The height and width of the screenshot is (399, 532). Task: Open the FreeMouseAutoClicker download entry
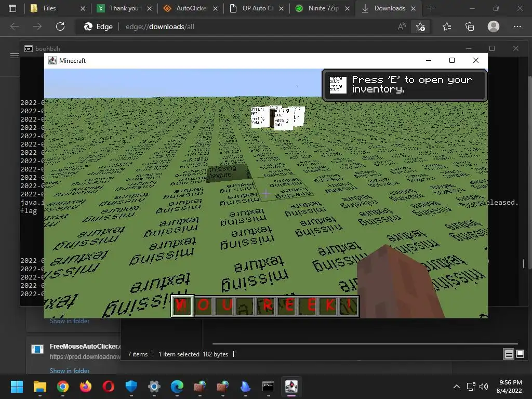click(85, 347)
